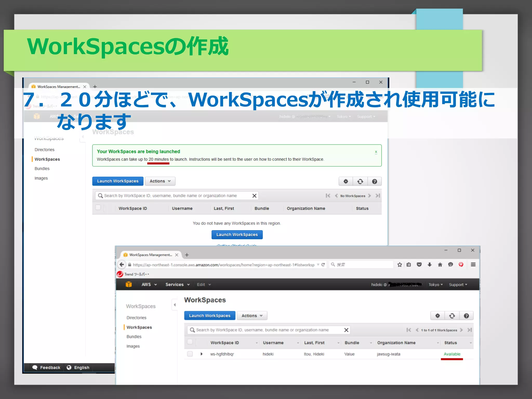The height and width of the screenshot is (399, 532).
Task: Open Edit menu in front window navbar
Action: tap(204, 284)
